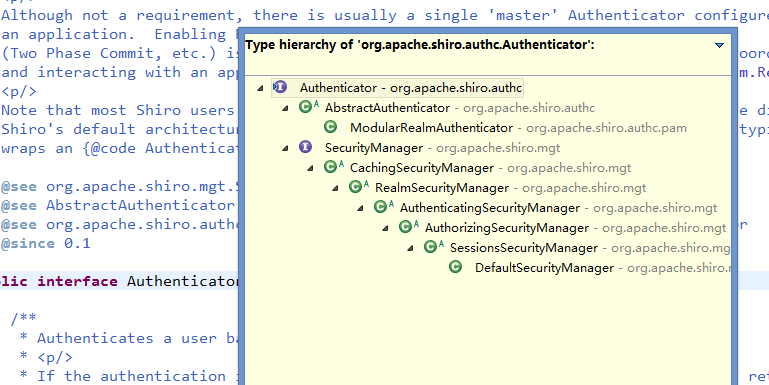Select the AuthorizingSecurityManager entry
The height and width of the screenshot is (385, 769).
tap(576, 229)
